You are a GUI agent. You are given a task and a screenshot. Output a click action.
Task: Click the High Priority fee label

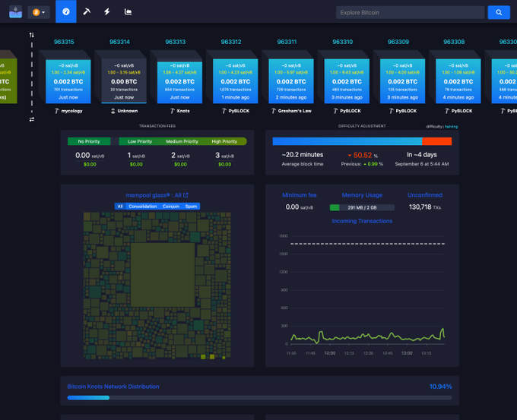224,141
